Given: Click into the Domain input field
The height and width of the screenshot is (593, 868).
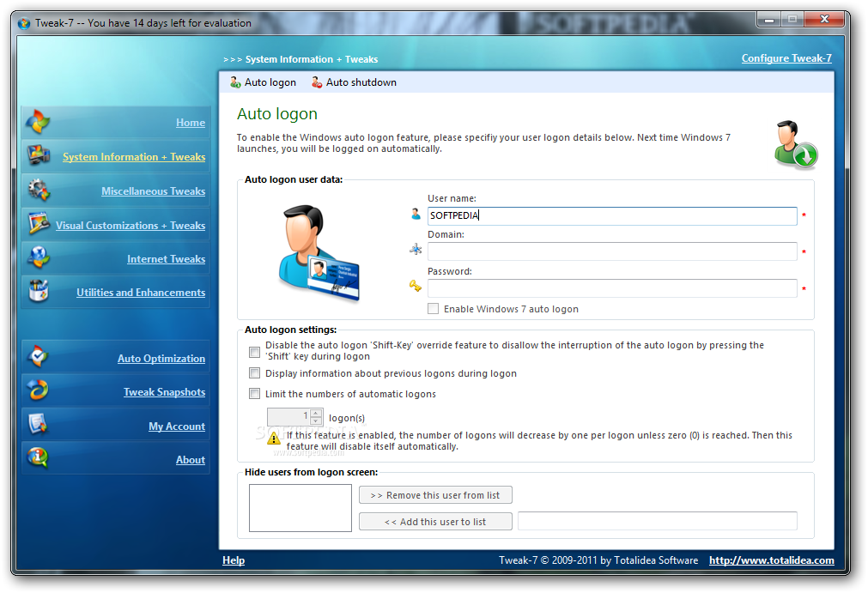Looking at the screenshot, I should point(612,251).
